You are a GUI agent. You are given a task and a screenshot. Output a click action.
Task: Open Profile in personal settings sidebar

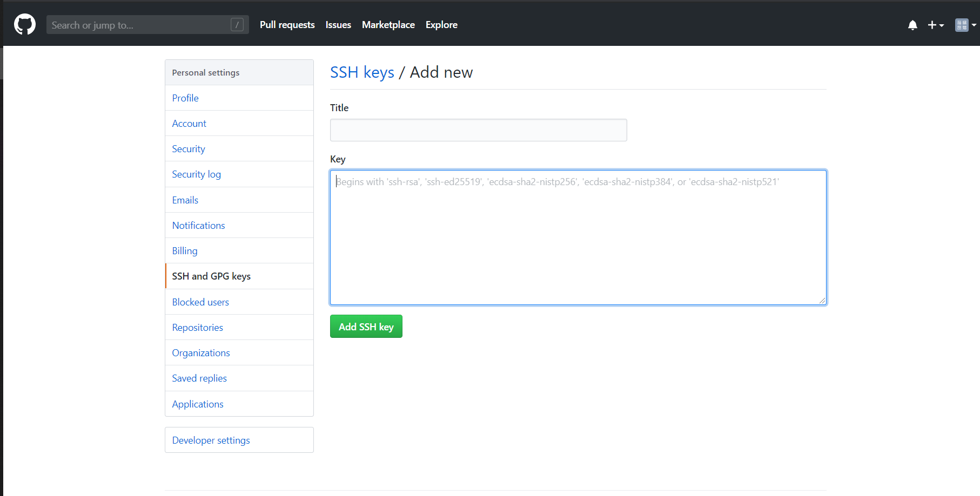[185, 98]
